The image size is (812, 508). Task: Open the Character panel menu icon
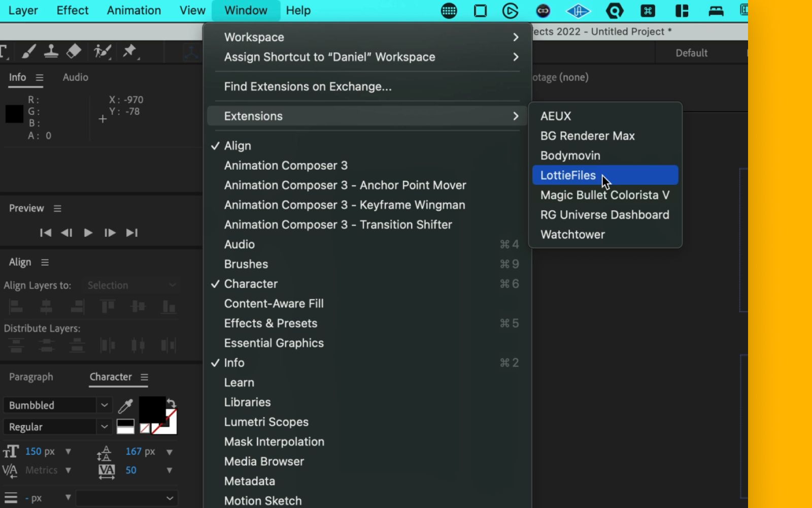coord(144,377)
